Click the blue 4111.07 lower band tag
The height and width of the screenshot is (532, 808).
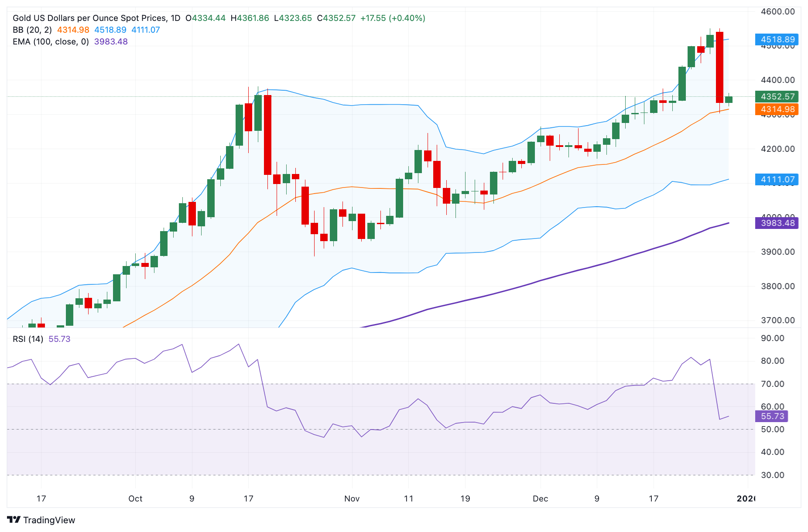[777, 179]
